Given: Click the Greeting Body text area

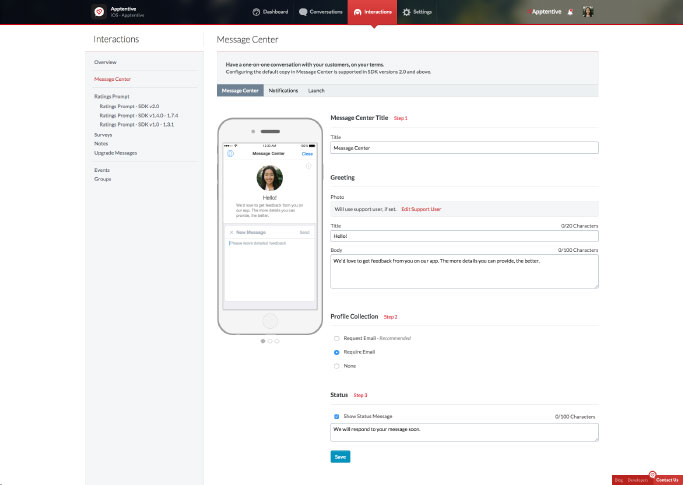Looking at the screenshot, I should pyautogui.click(x=464, y=271).
